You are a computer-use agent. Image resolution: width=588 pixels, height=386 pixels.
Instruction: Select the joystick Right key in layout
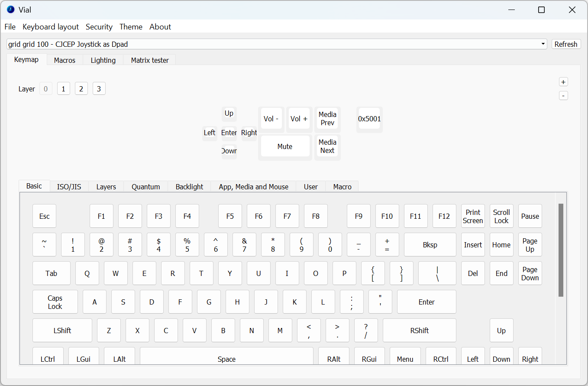point(249,133)
